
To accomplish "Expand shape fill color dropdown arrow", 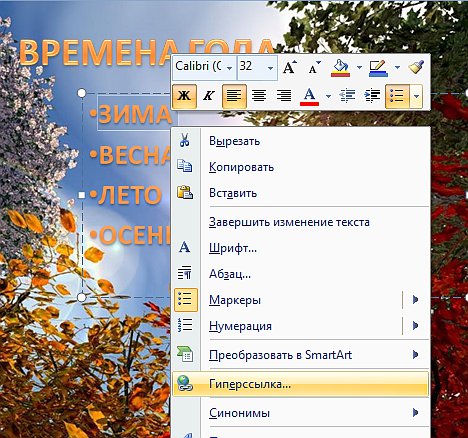I will coord(359,67).
